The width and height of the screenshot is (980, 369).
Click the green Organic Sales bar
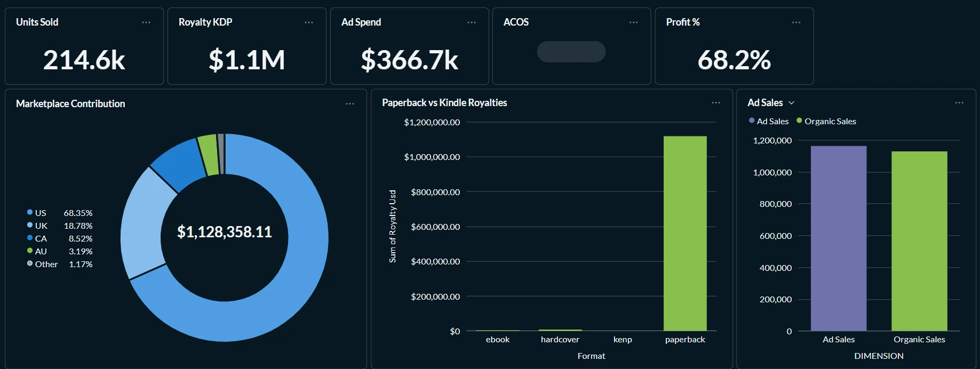click(x=919, y=241)
